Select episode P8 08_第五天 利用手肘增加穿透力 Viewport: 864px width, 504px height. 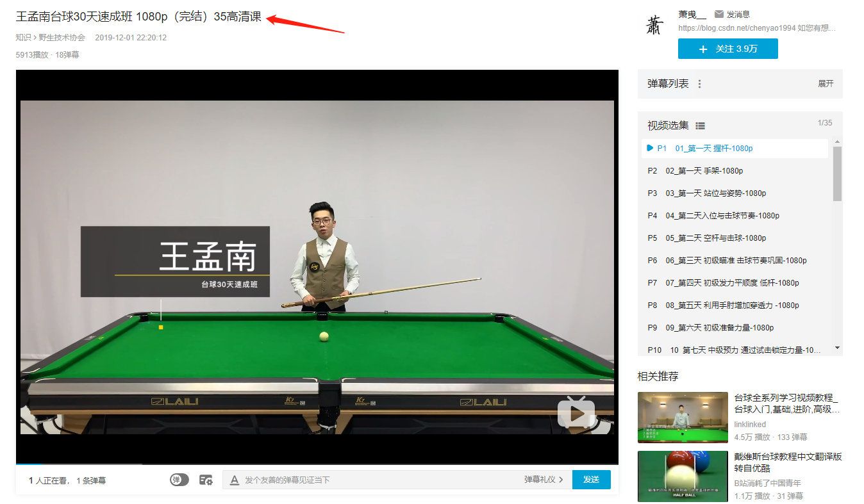point(735,305)
